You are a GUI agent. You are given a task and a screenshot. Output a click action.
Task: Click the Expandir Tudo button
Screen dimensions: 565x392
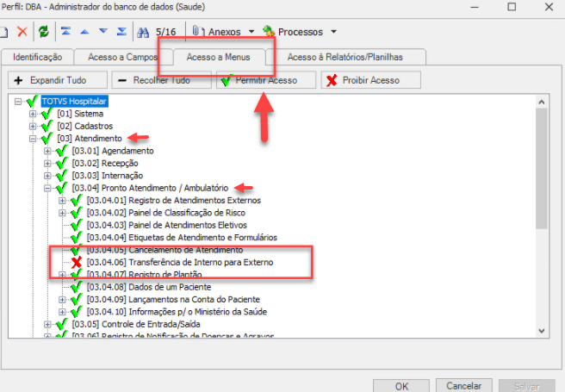[58, 80]
